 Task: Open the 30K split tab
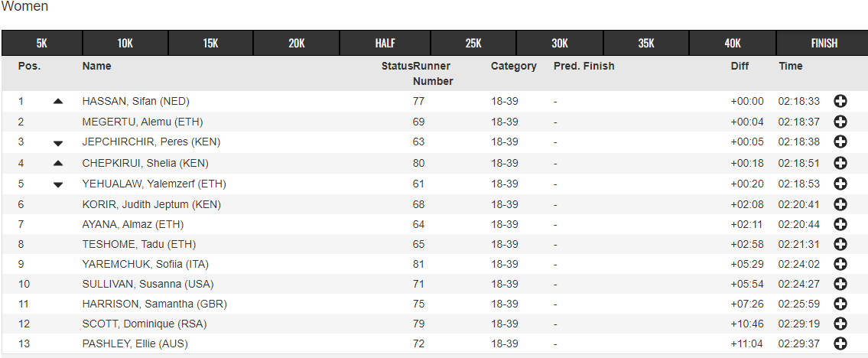point(560,43)
